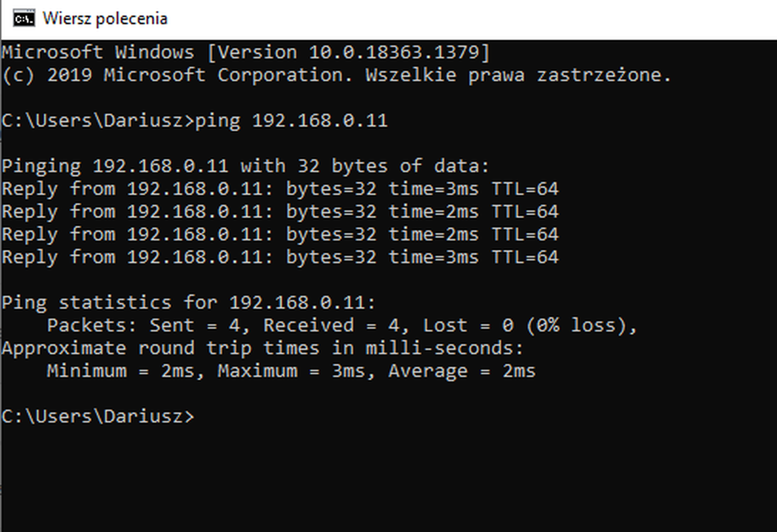Screen dimensions: 777x532
Task: Click the word "zastrzeżone" in copyright line
Action: pyautogui.click(x=604, y=75)
